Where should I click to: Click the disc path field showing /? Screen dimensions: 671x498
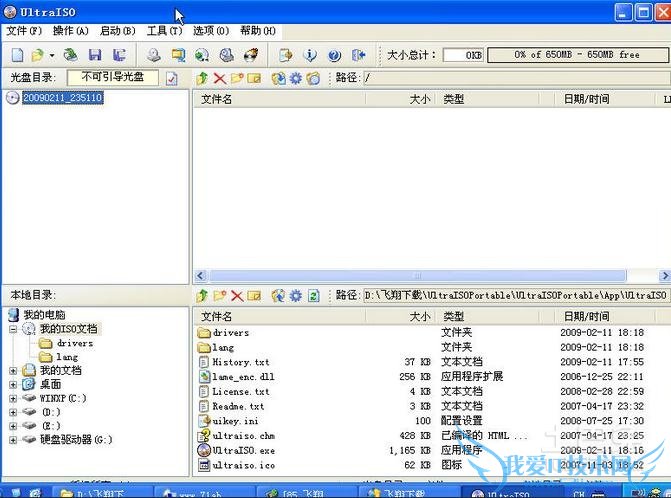pyautogui.click(x=517, y=78)
